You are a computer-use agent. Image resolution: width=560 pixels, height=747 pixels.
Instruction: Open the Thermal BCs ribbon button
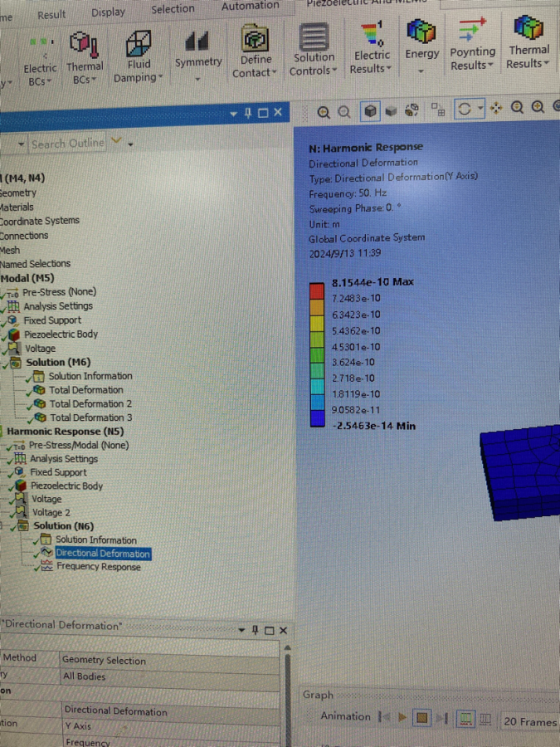click(x=85, y=58)
